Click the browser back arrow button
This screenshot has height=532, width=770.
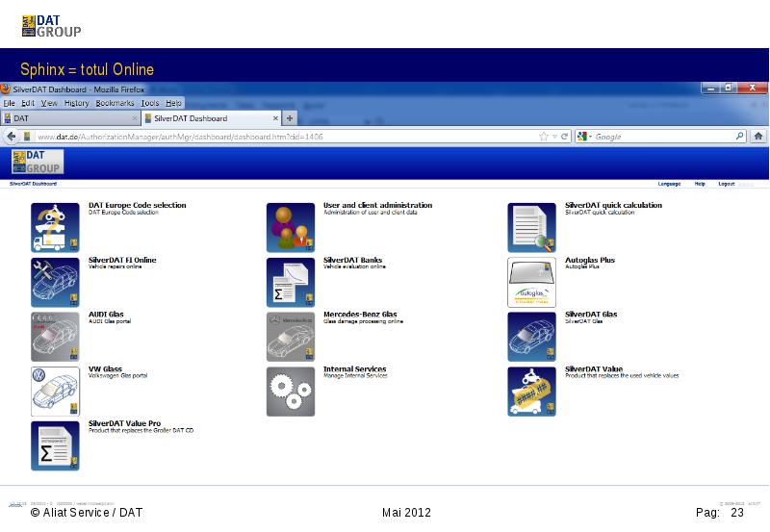click(x=12, y=137)
